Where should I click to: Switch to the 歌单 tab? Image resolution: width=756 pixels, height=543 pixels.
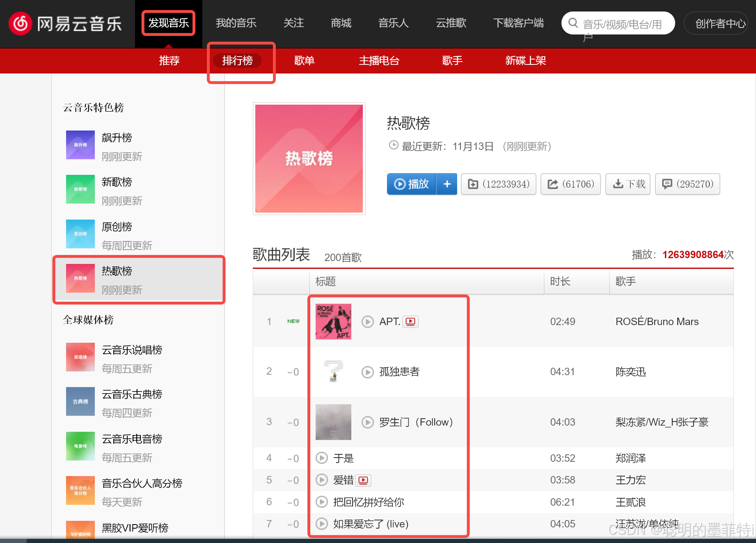[305, 61]
